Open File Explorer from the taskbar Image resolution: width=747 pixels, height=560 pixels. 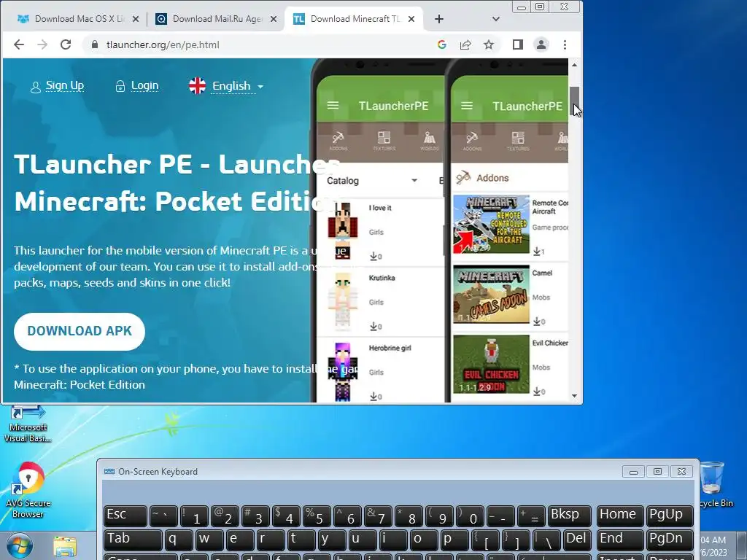pos(65,547)
